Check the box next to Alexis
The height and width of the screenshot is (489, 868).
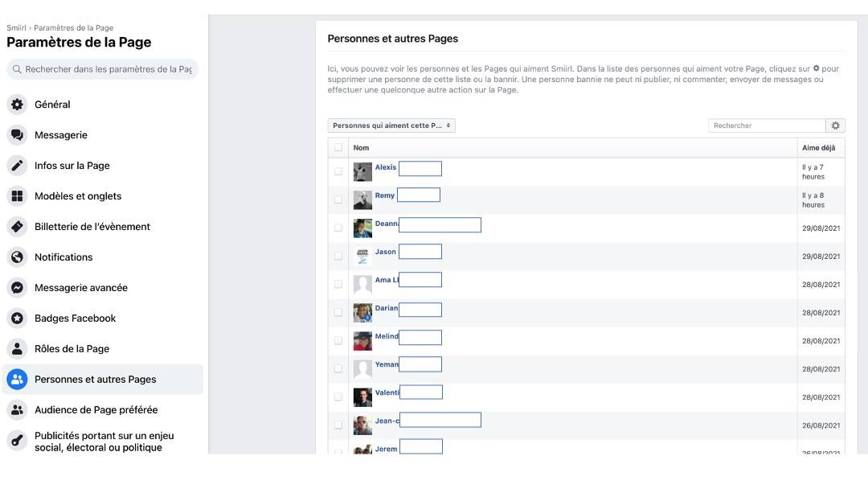(338, 171)
